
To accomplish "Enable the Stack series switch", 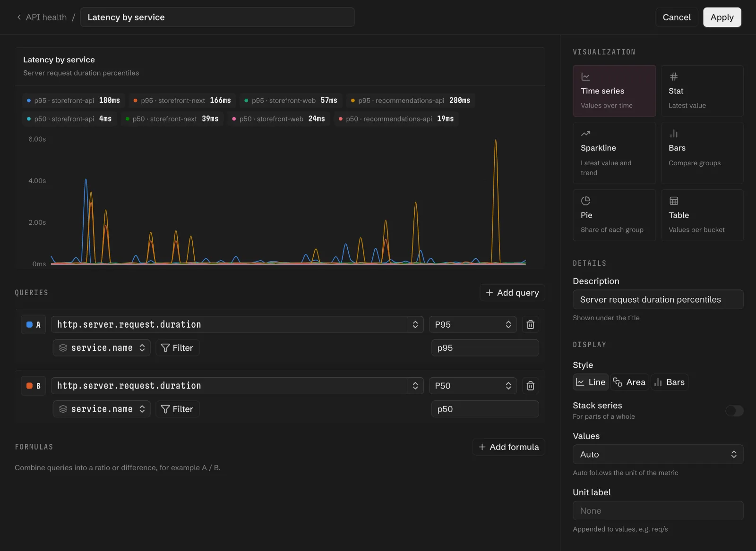I will [734, 411].
